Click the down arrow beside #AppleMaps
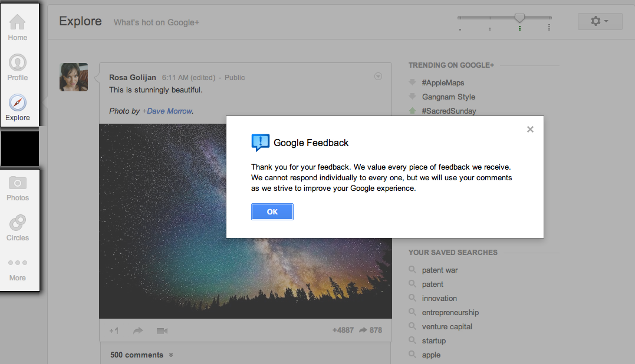635x364 pixels. (412, 82)
